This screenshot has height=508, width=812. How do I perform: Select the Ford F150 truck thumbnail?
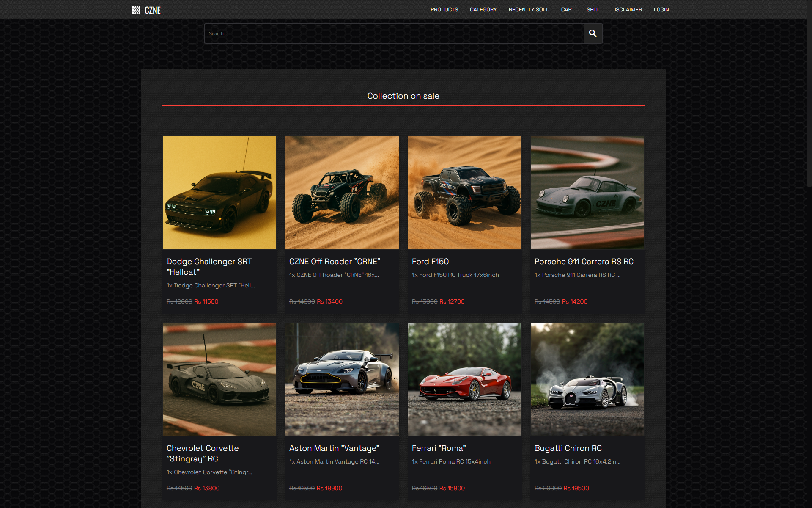[464, 193]
